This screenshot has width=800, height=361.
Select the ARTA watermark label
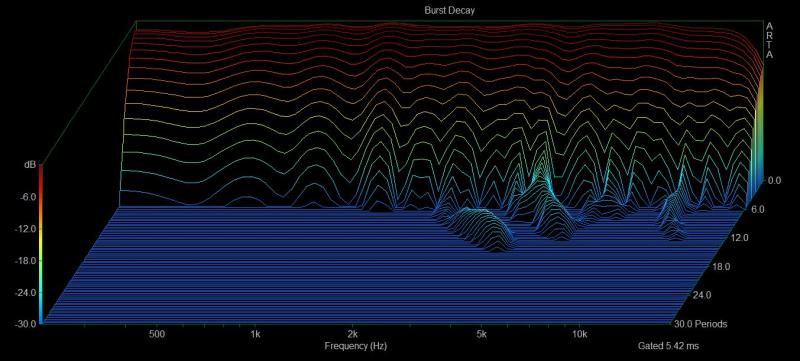[x=769, y=40]
